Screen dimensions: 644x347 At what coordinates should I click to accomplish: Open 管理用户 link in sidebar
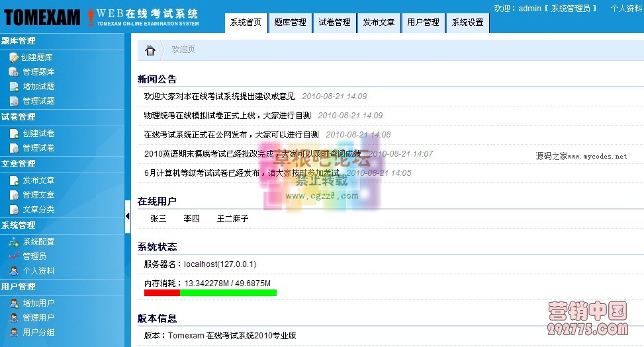point(38,318)
